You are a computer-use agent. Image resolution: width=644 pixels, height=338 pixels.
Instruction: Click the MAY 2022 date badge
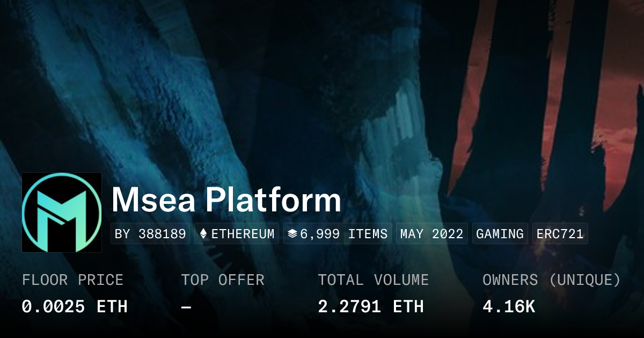(x=431, y=234)
